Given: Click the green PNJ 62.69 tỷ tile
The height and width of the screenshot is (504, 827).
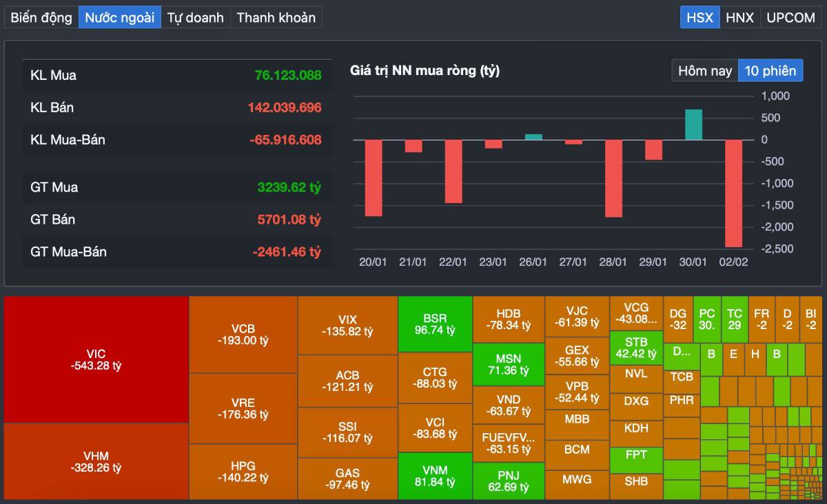Looking at the screenshot, I should point(509,481).
